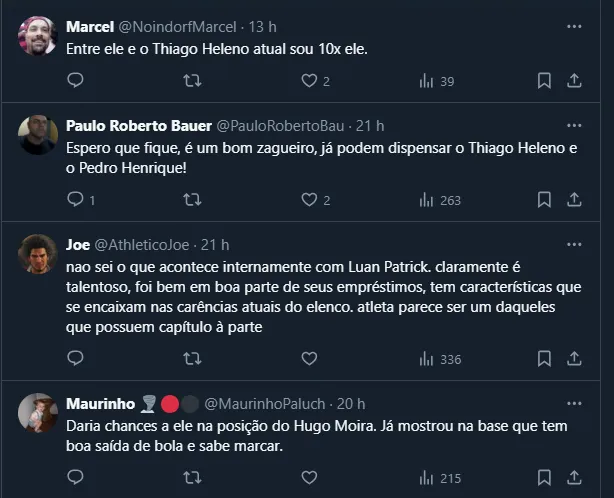Expand more menu on Maurinho's tweet
614x498 pixels.
tap(574, 403)
